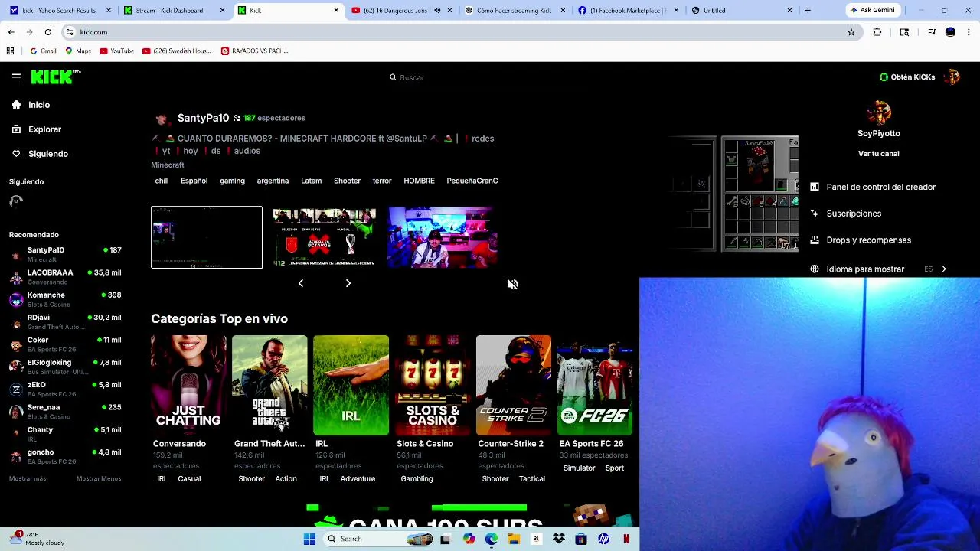This screenshot has width=980, height=551.
Task: Open the Grand Theft Auto category card
Action: [269, 385]
